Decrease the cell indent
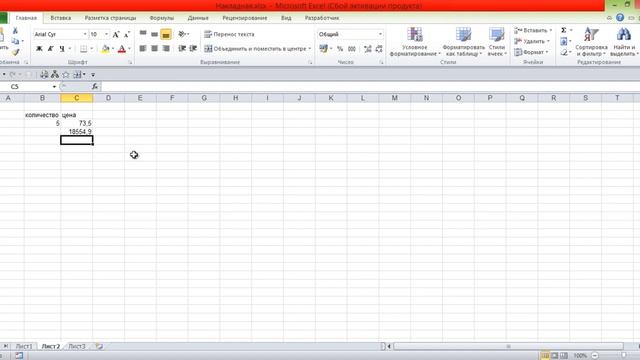Screen dimensions: 640x360 point(182,49)
